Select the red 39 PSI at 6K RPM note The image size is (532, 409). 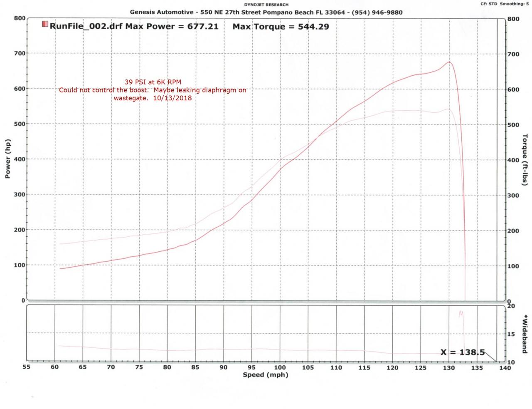153,82
